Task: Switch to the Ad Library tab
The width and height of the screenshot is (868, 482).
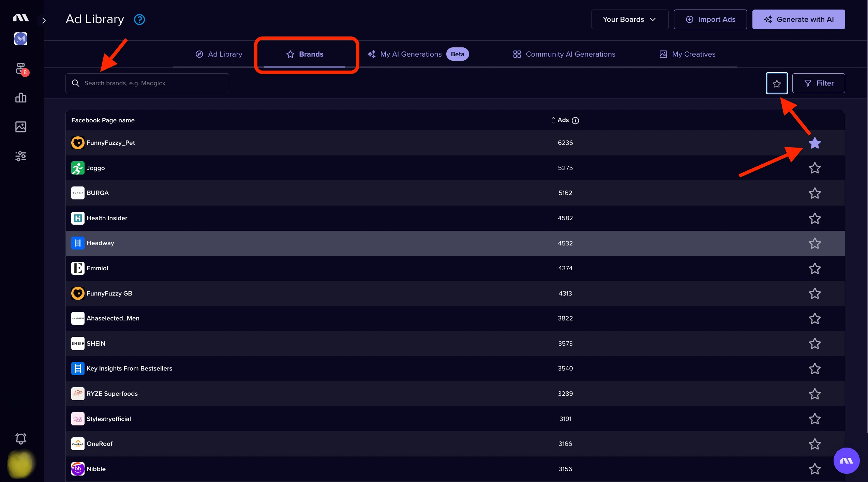Action: coord(219,54)
